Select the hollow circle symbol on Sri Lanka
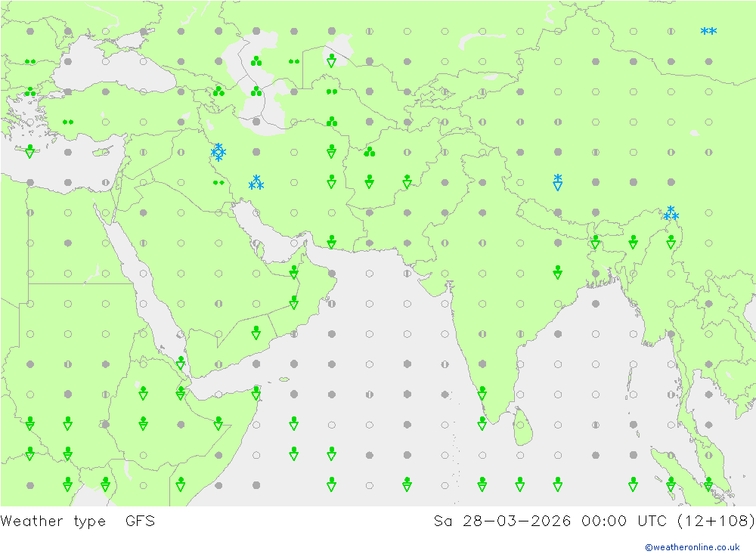The width and height of the screenshot is (756, 554). pyautogui.click(x=520, y=425)
